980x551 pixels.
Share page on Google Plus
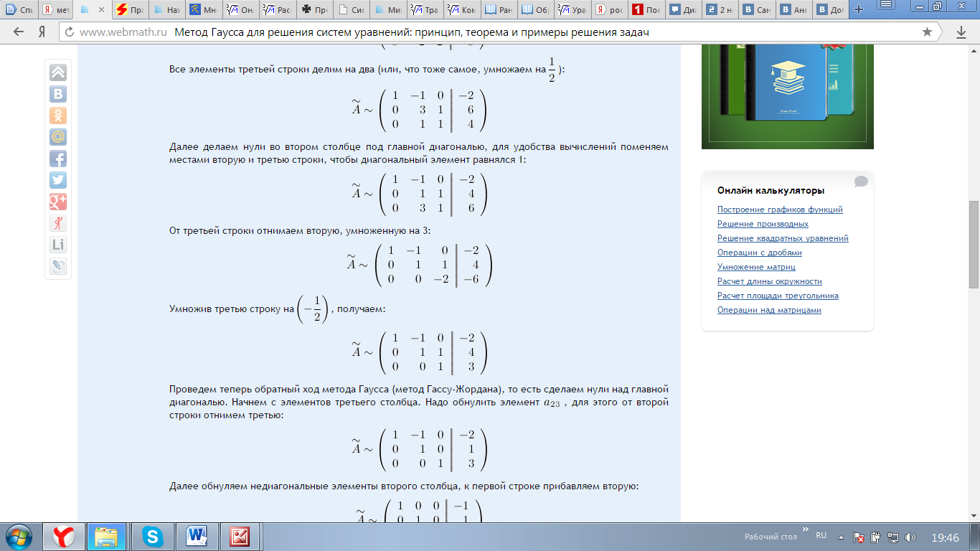(58, 202)
